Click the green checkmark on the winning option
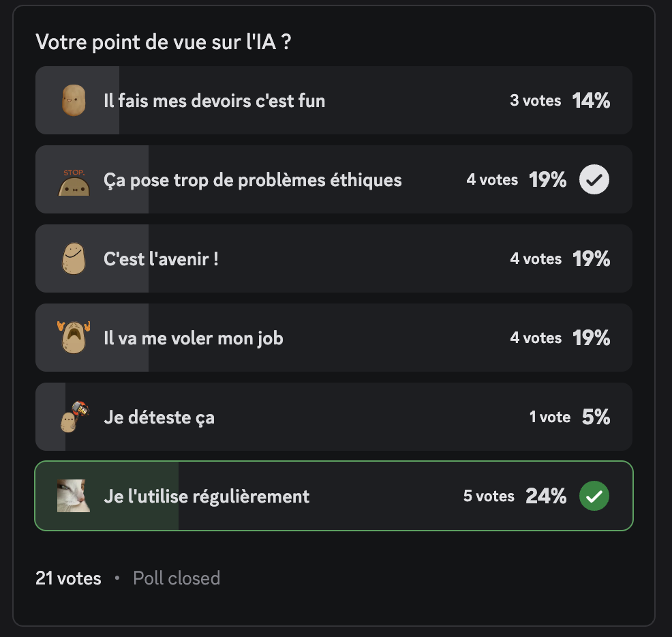Screen dimensions: 672x637 point(594,496)
